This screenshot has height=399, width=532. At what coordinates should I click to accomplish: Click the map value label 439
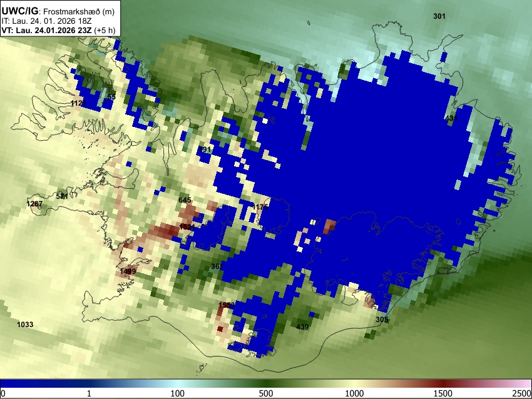[x=302, y=327]
